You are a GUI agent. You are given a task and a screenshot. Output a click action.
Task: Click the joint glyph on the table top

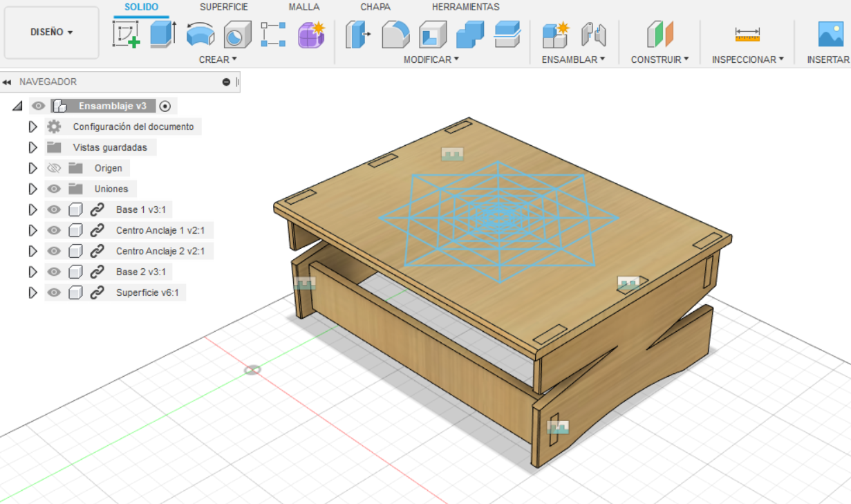point(452,154)
